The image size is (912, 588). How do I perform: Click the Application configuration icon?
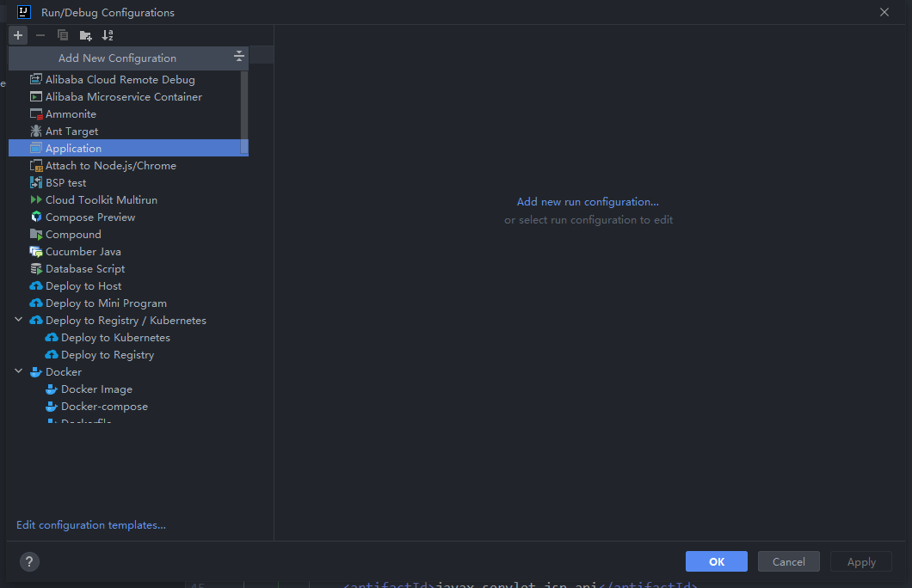coord(36,148)
